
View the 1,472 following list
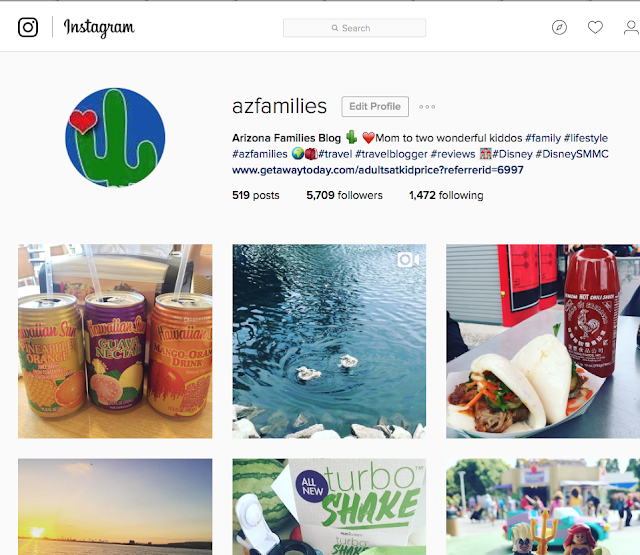(x=446, y=195)
